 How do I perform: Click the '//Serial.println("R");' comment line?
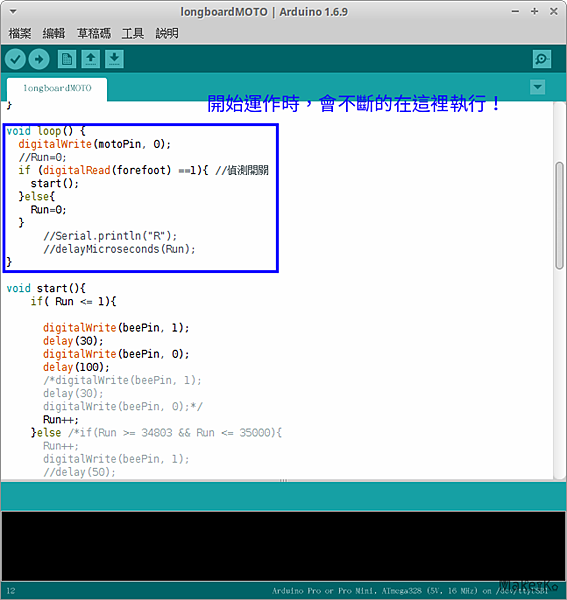pos(110,236)
